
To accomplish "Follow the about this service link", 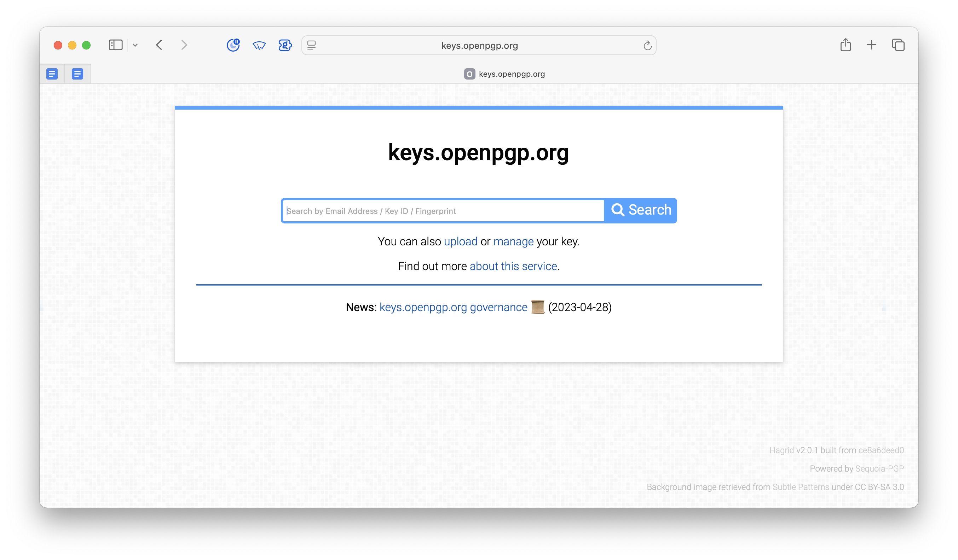I will (x=513, y=266).
